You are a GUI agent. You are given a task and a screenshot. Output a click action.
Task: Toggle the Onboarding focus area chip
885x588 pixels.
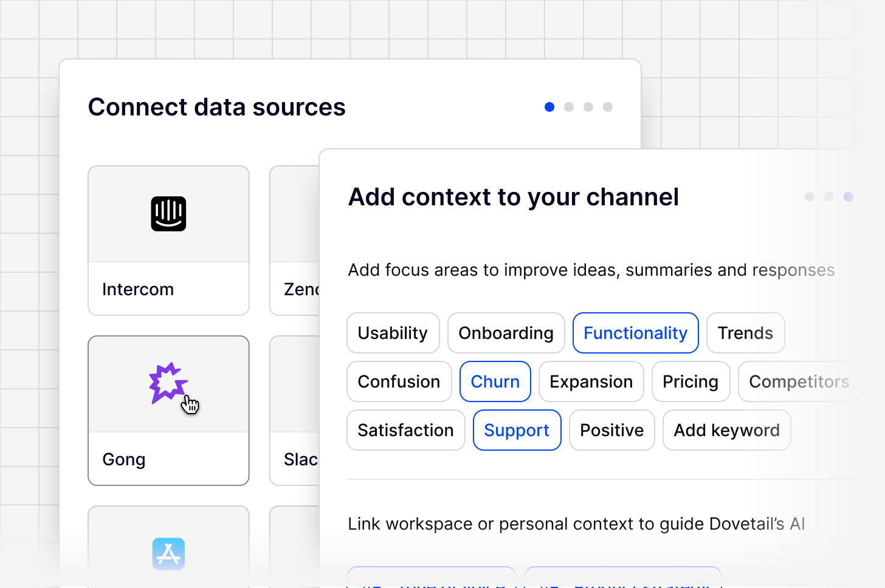[x=506, y=333]
